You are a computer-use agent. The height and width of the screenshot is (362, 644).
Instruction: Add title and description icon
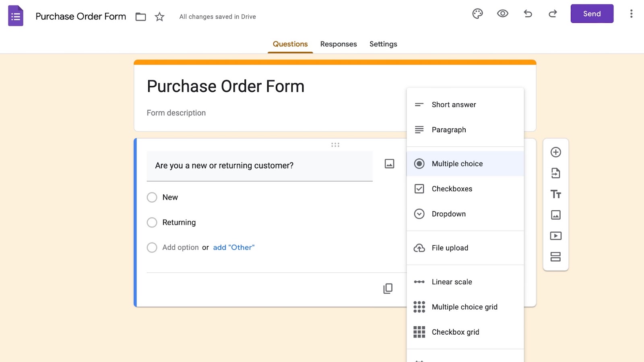pyautogui.click(x=555, y=194)
